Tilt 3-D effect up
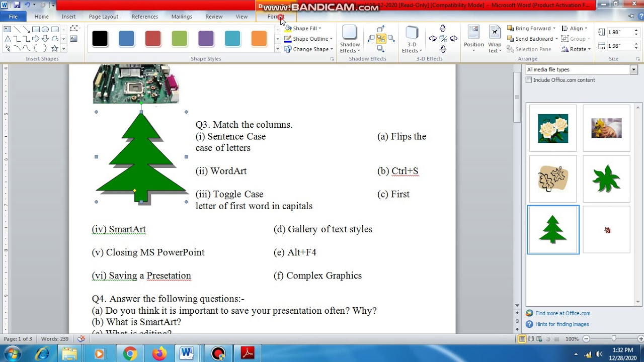Image resolution: width=644 pixels, height=362 pixels. [443, 29]
